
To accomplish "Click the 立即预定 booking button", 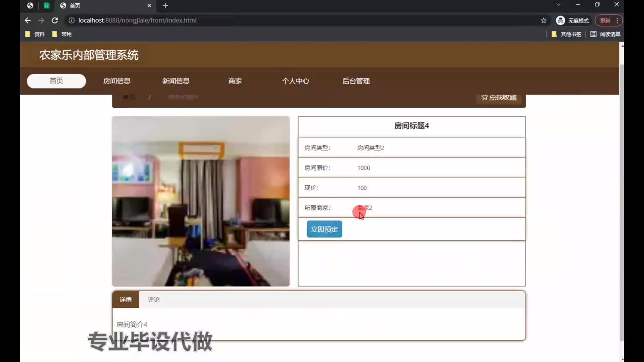I will [324, 229].
